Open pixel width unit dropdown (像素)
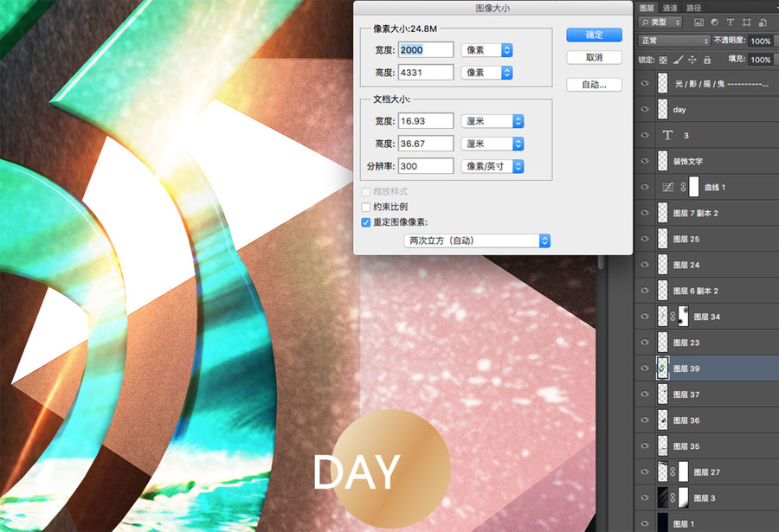 486,50
